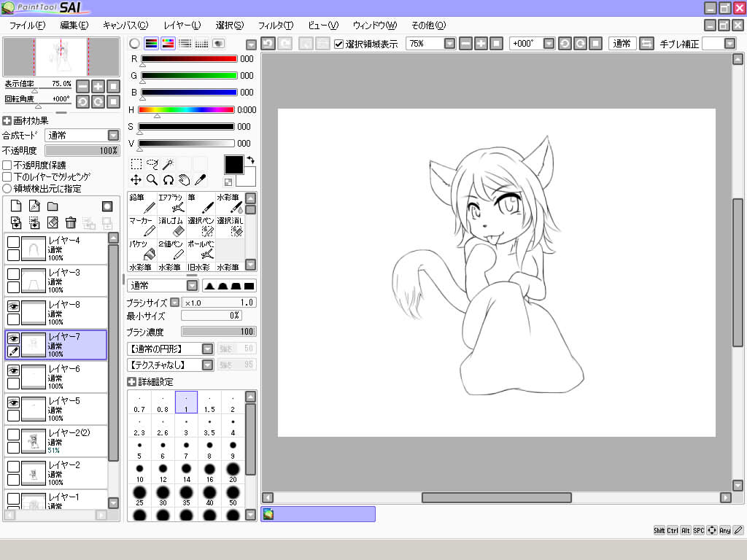Image resolution: width=747 pixels, height=560 pixels.
Task: Open the レイヤー(L) menu
Action: click(182, 26)
